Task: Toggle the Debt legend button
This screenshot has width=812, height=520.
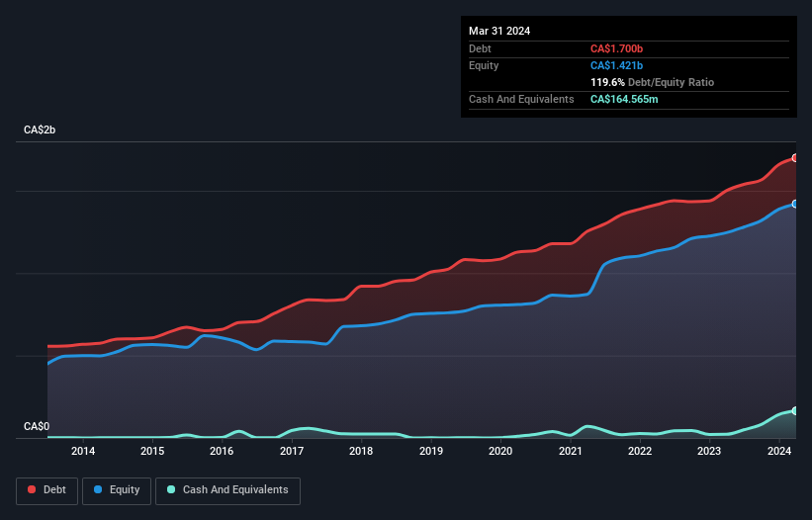Action: click(47, 490)
